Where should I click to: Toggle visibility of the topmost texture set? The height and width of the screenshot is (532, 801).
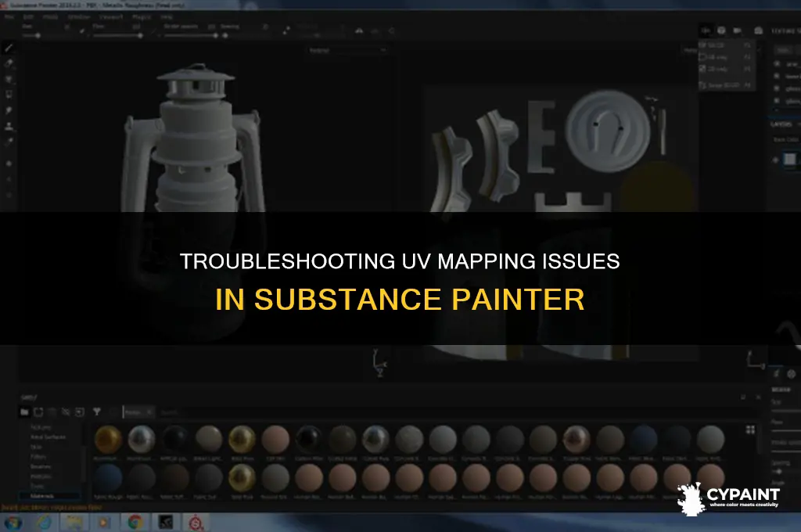coord(777,64)
